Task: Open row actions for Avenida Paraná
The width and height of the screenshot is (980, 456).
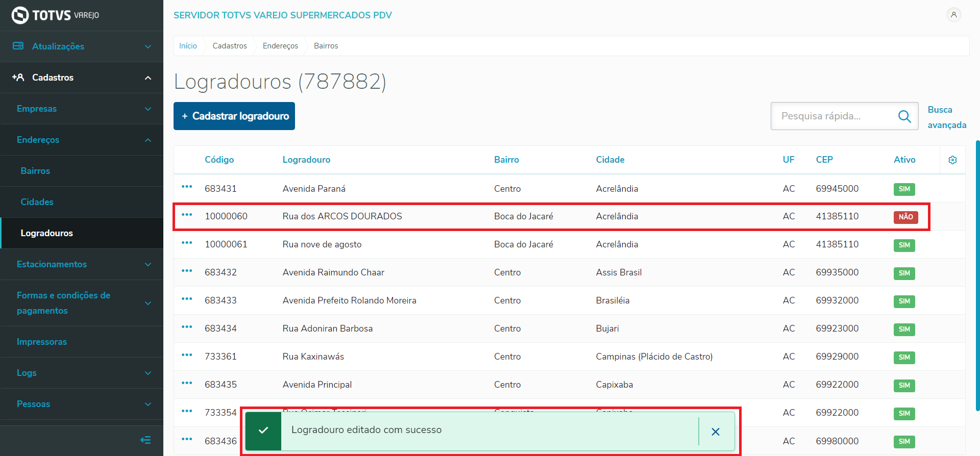Action: tap(187, 187)
